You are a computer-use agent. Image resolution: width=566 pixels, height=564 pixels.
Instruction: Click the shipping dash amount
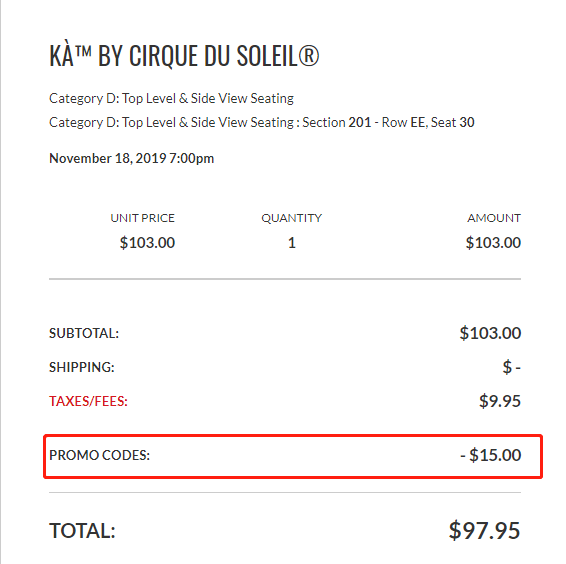click(511, 367)
